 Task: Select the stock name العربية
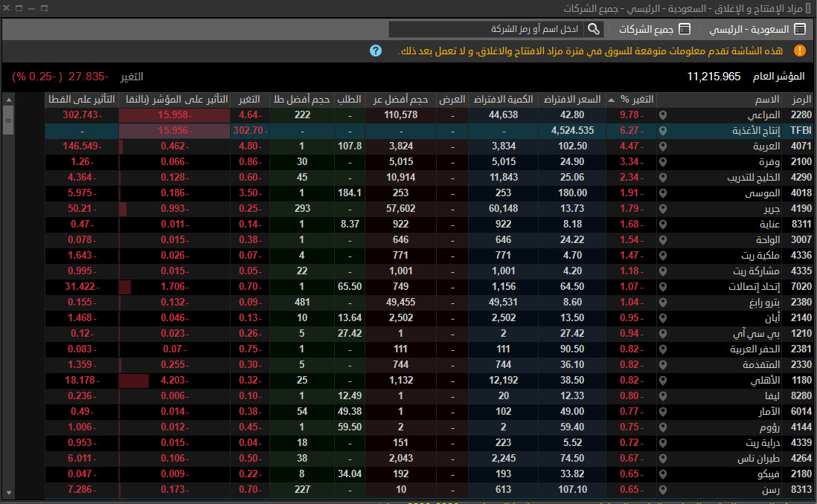[x=766, y=146]
